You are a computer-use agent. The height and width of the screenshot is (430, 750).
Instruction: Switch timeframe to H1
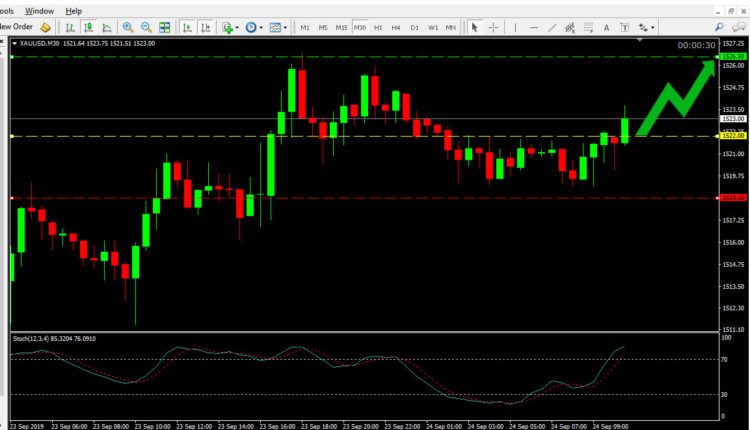point(378,28)
